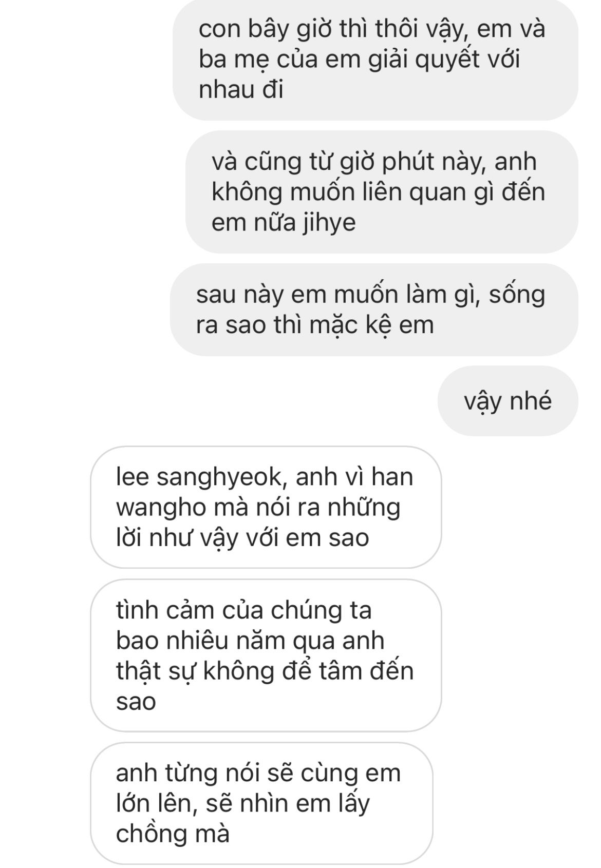Select the message 'anh từng nói sẽ cùng em'

[261, 803]
